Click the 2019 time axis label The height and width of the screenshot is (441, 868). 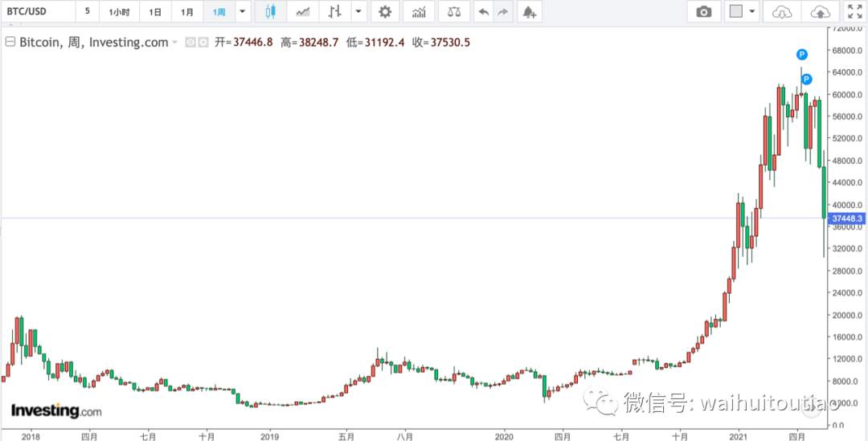pos(270,435)
